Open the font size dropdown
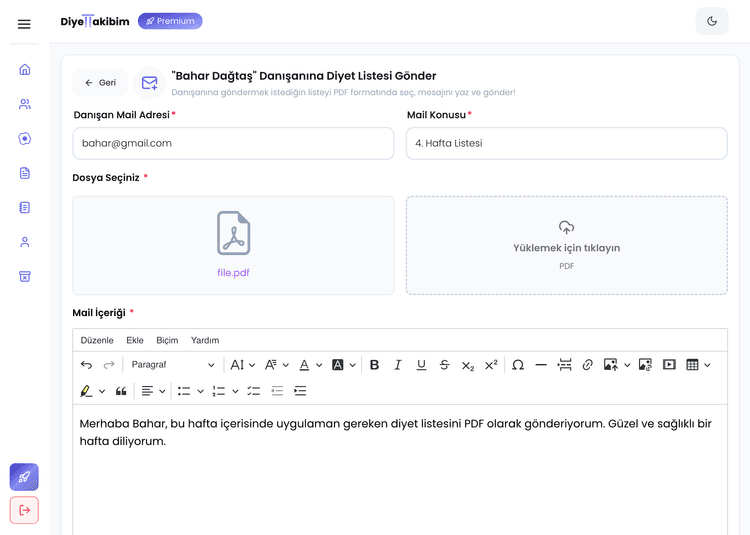 243,365
